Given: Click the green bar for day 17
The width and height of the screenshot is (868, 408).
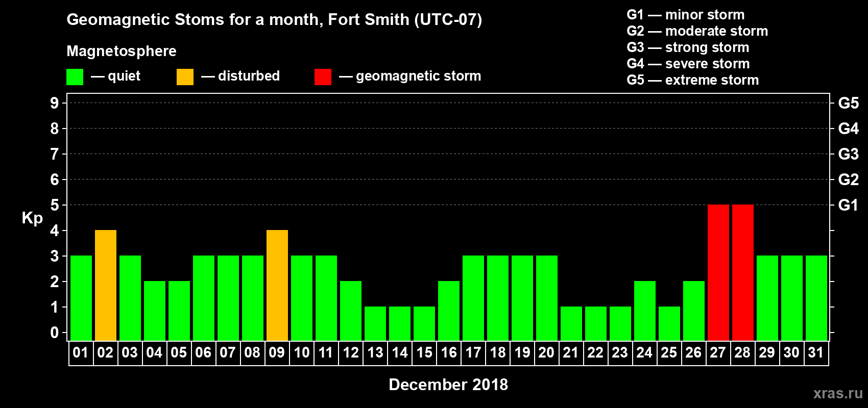Looking at the screenshot, I should (473, 298).
